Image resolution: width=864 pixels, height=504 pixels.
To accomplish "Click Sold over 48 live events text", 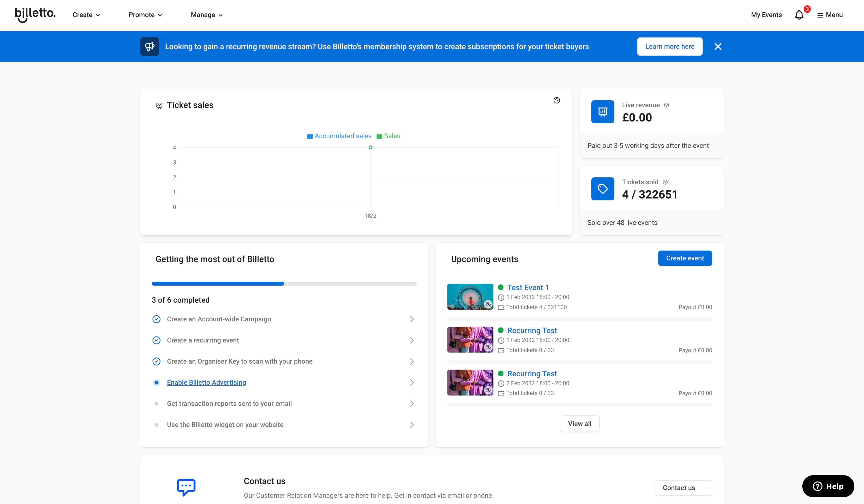I will click(622, 222).
